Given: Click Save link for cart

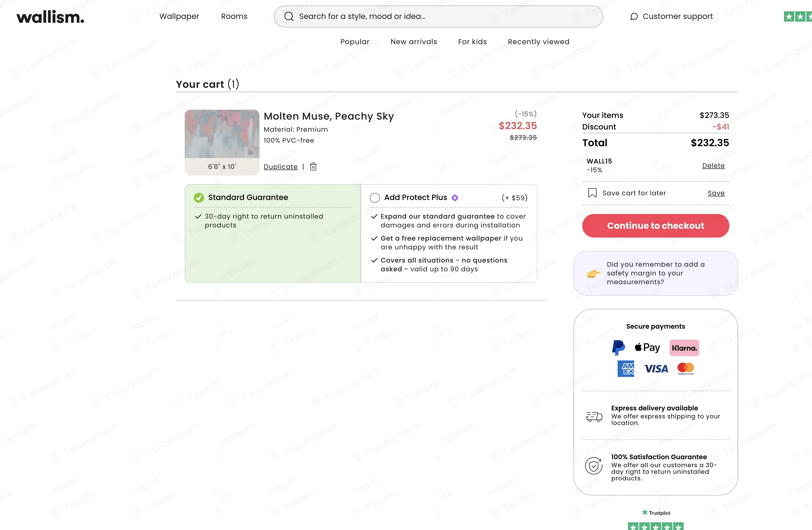Looking at the screenshot, I should click(716, 193).
